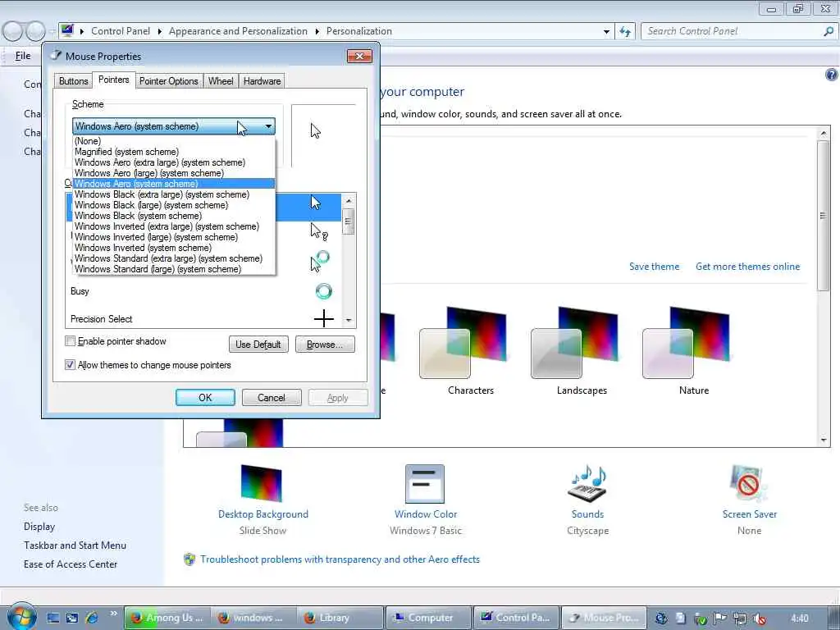This screenshot has width=840, height=630.
Task: Click the network tray icon
Action: 740,619
